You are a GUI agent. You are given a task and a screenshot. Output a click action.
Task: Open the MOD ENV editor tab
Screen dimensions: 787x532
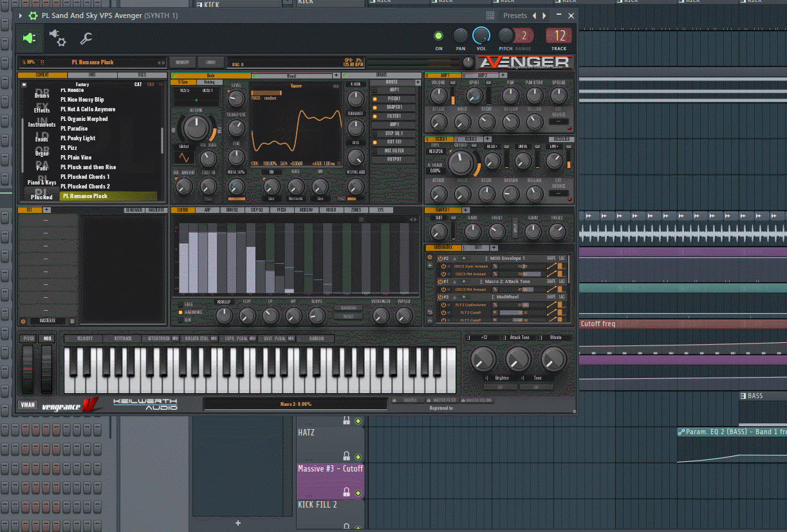(x=306, y=210)
